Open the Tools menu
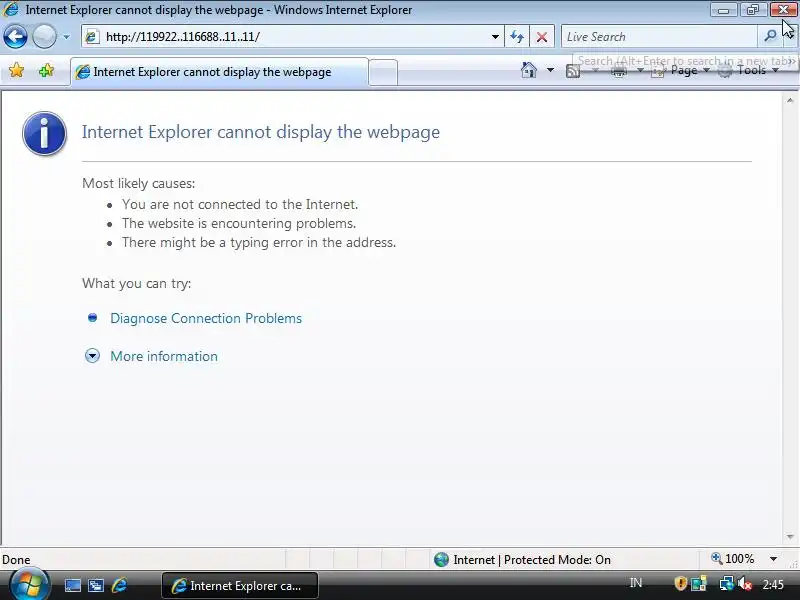The image size is (800, 600). (x=748, y=70)
